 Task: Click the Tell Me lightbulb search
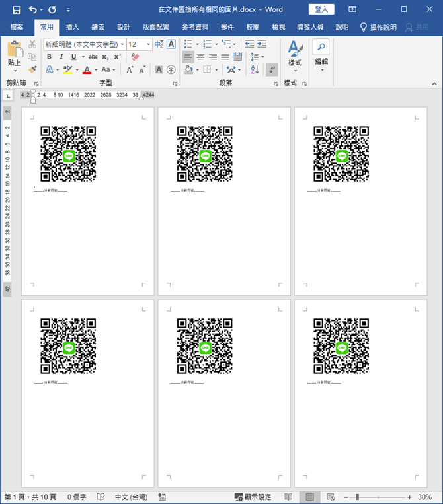coord(378,27)
